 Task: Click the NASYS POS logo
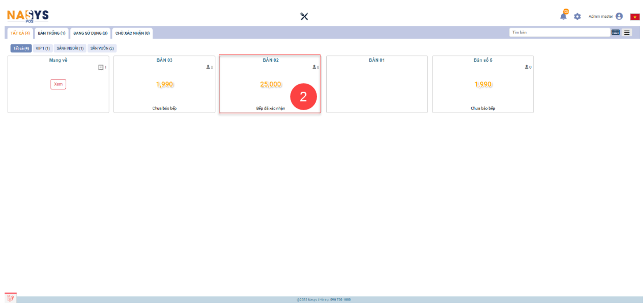[28, 16]
